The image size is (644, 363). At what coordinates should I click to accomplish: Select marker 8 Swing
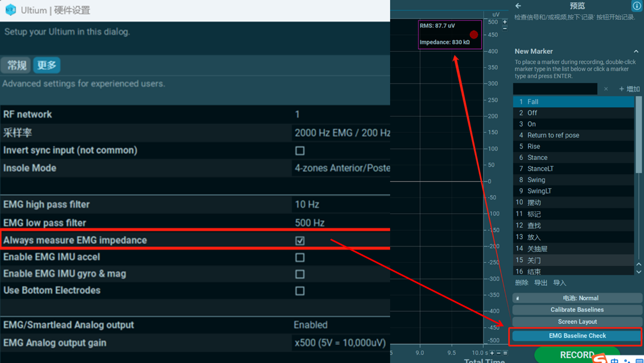pyautogui.click(x=574, y=180)
